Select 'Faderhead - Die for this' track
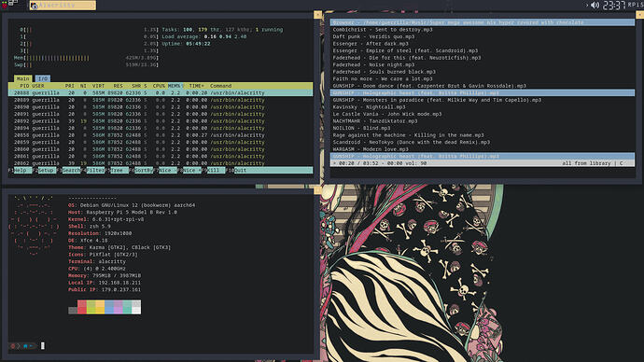644x362 pixels. tap(407, 58)
